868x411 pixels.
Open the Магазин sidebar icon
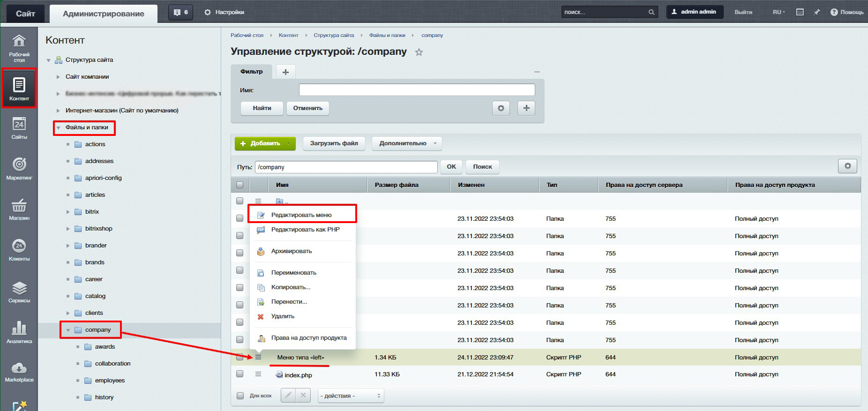tap(19, 209)
